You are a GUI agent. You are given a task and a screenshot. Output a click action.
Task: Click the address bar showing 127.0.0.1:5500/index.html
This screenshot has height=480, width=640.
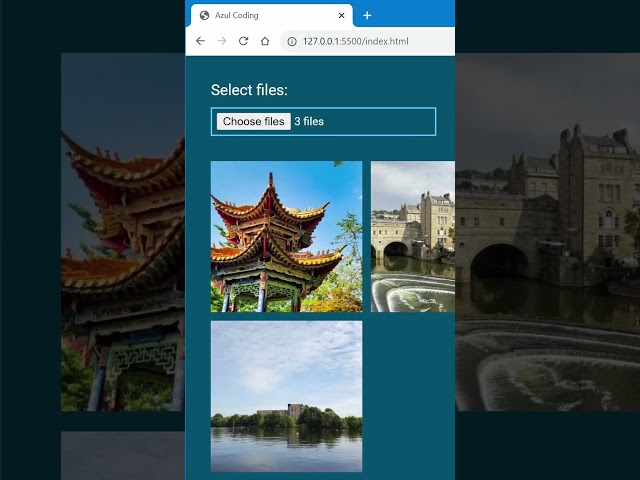coord(367,41)
